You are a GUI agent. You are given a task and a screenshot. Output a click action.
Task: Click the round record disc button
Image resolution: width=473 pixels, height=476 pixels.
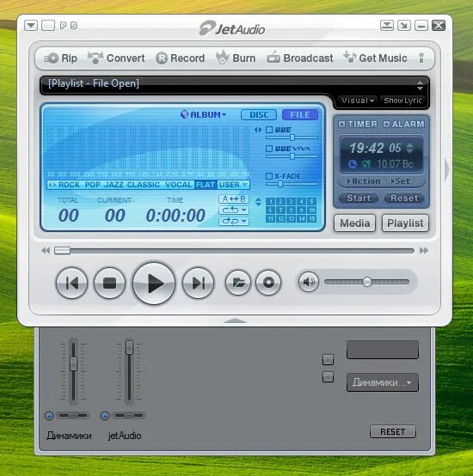[x=268, y=283]
